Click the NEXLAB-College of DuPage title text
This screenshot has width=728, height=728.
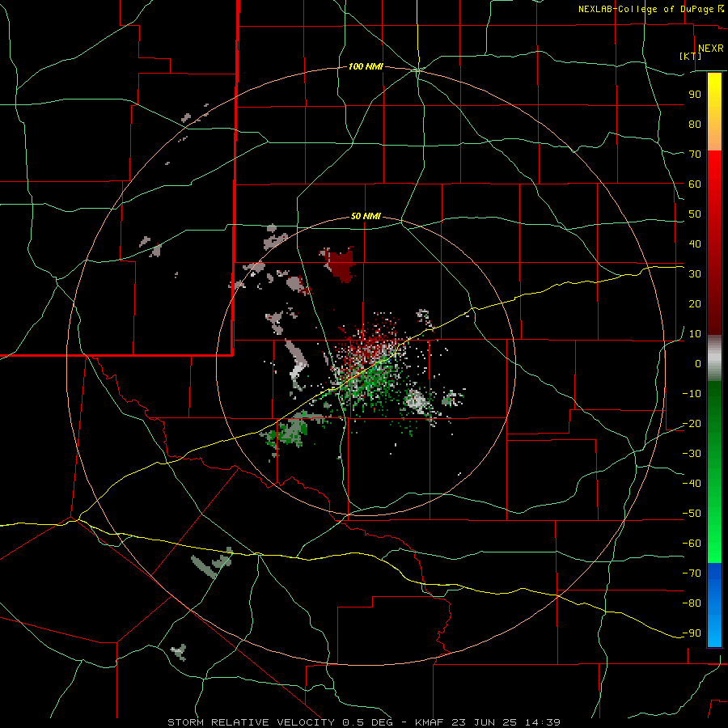645,9
